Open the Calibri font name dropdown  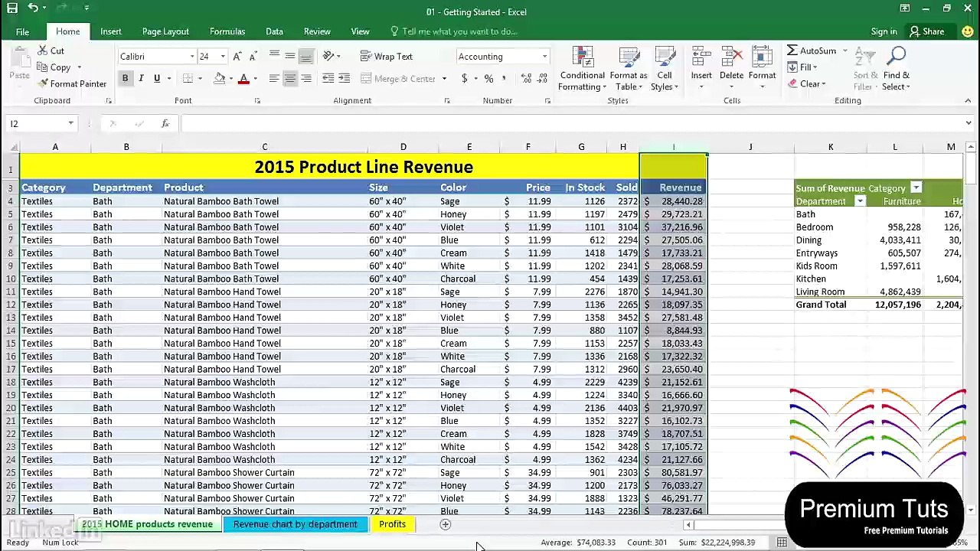192,57
